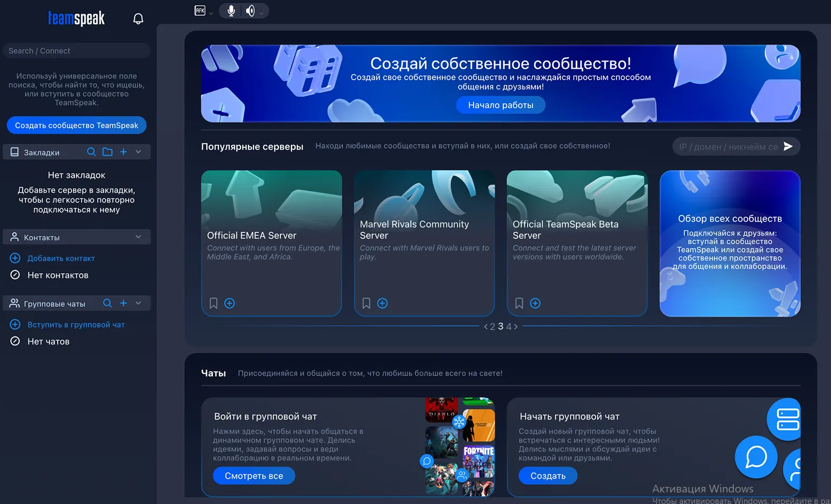Click the Чаты section heading

tap(213, 373)
